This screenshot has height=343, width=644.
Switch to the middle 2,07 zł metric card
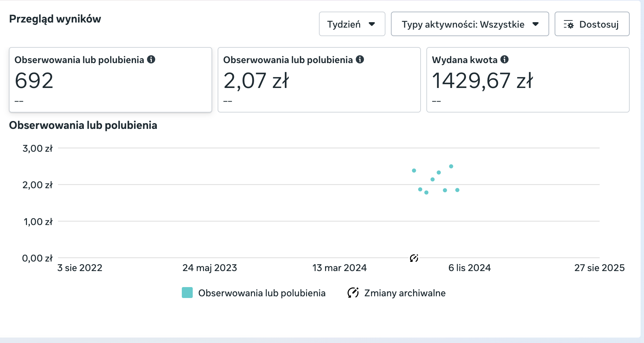click(319, 79)
